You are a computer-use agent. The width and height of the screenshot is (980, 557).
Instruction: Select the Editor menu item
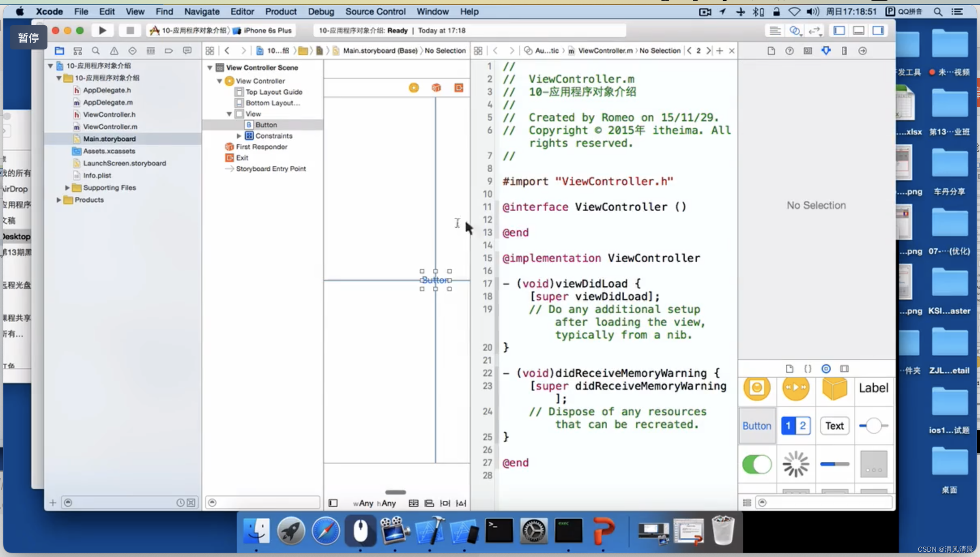241,11
